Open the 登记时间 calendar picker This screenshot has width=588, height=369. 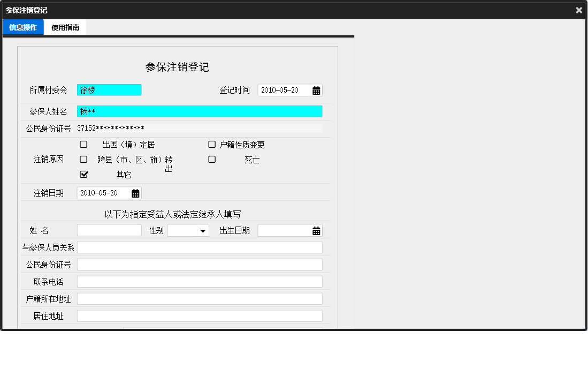(x=317, y=90)
